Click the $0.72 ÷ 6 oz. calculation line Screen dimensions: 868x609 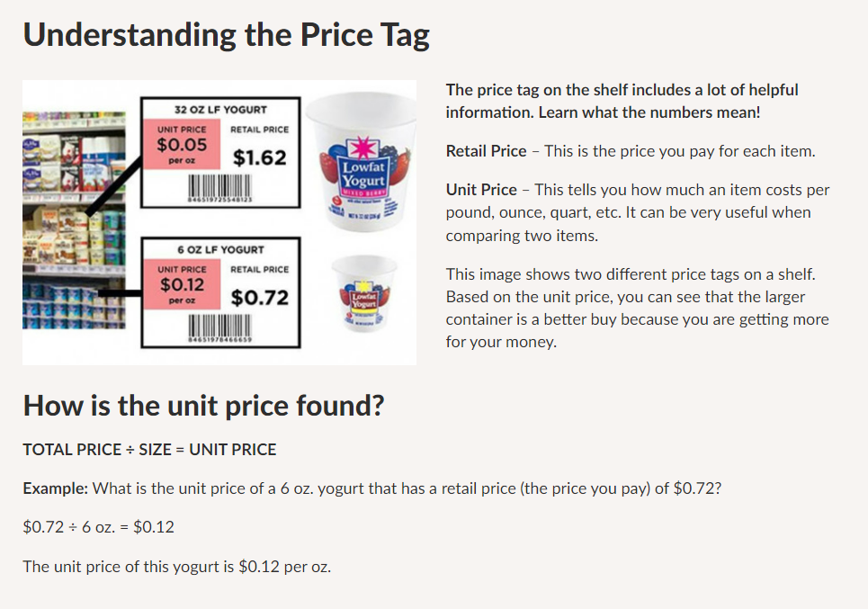click(x=99, y=527)
